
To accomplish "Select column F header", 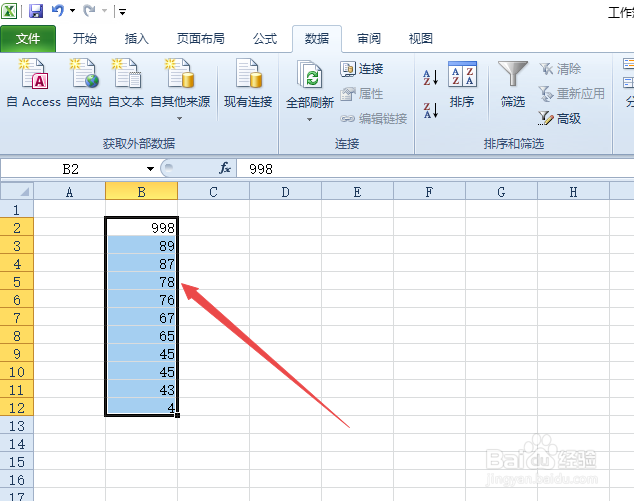I will (x=429, y=192).
